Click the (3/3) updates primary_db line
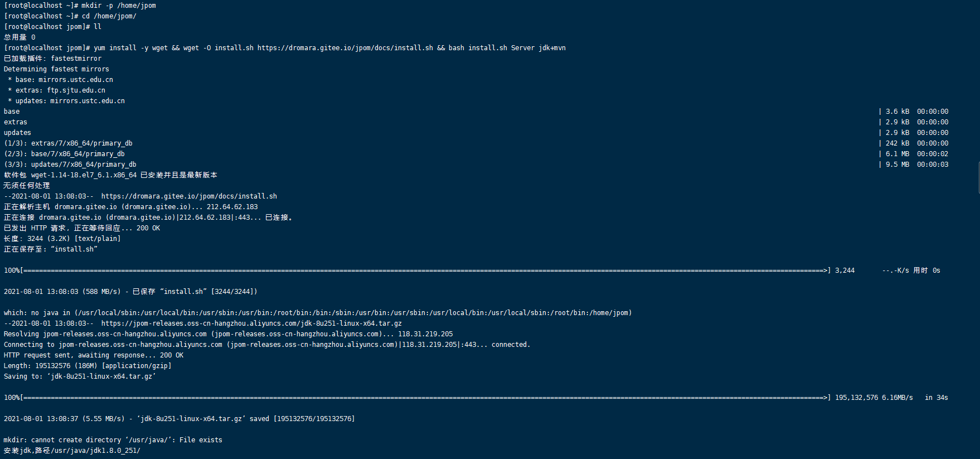The width and height of the screenshot is (980, 459). (x=70, y=165)
